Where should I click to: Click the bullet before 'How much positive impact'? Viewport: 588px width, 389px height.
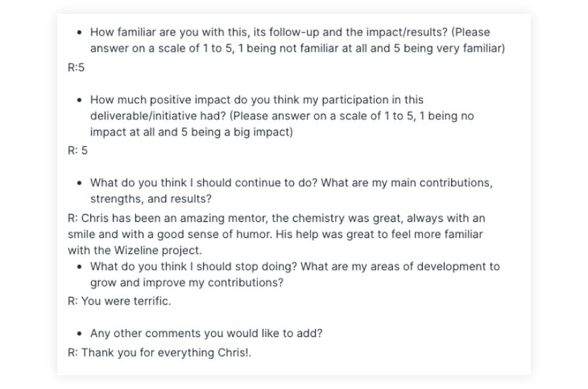pos(80,100)
